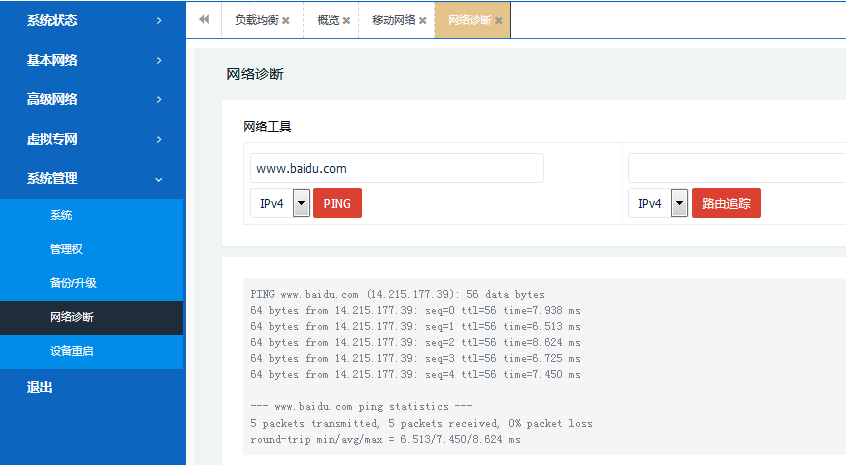This screenshot has width=846, height=465.
Task: Click the 路由追踪 button
Action: pyautogui.click(x=726, y=203)
